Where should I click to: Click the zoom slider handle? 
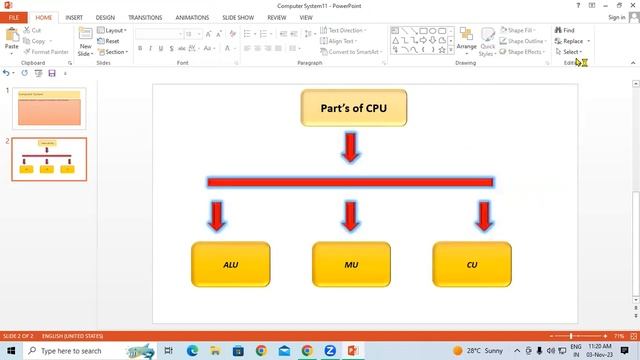click(571, 336)
